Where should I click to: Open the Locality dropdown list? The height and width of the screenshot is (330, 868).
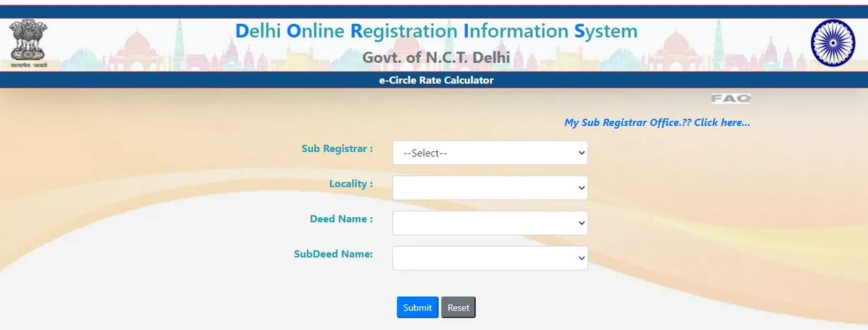click(x=490, y=188)
